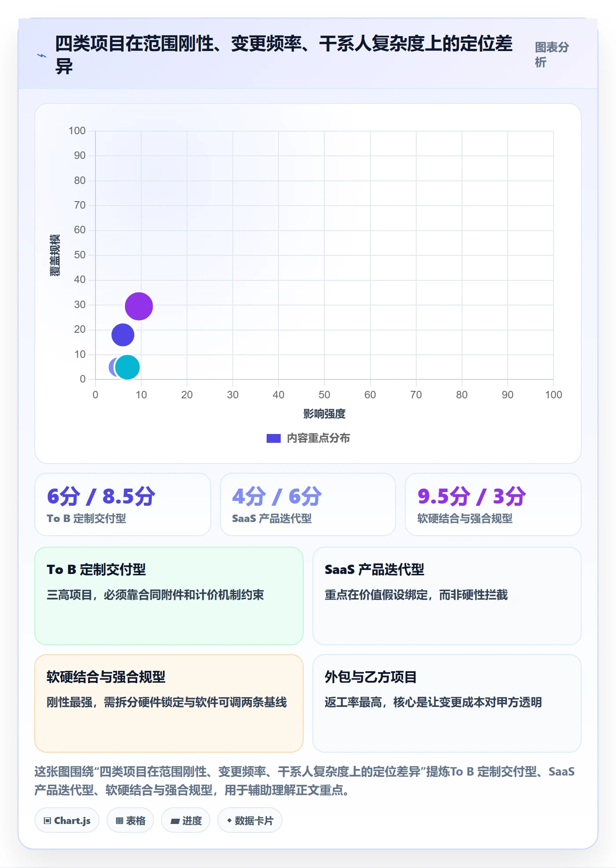Click the "4分 / 6分" stat value
Screen dimensions: 616x868
(277, 496)
